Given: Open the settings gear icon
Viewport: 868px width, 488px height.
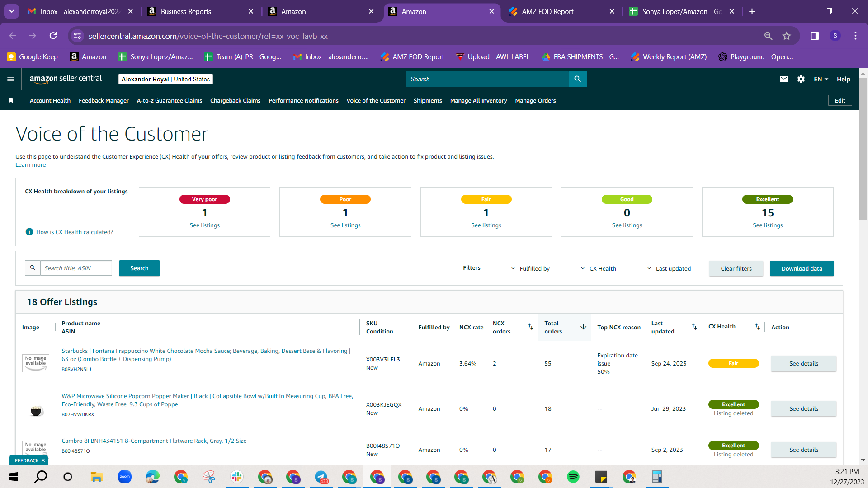Looking at the screenshot, I should tap(801, 79).
